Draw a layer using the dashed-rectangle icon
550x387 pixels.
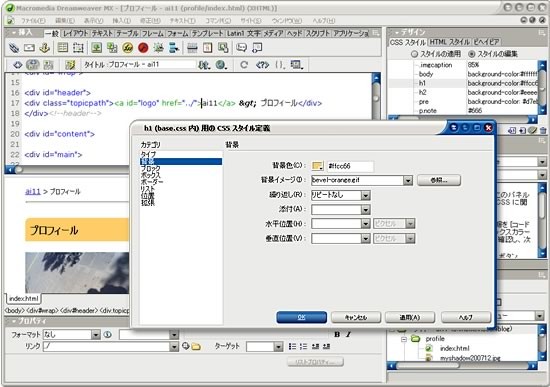coord(78,48)
